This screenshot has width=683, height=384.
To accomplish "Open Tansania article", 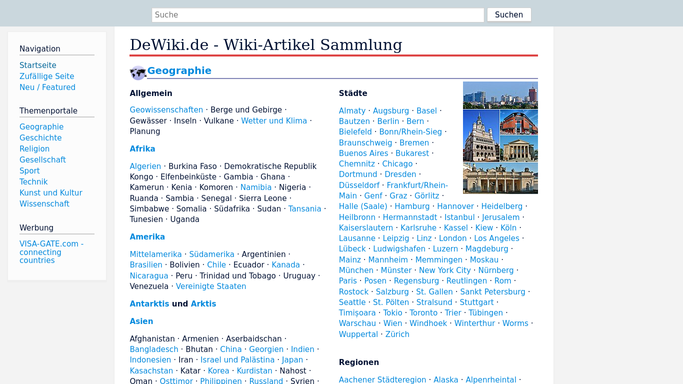I will click(304, 209).
